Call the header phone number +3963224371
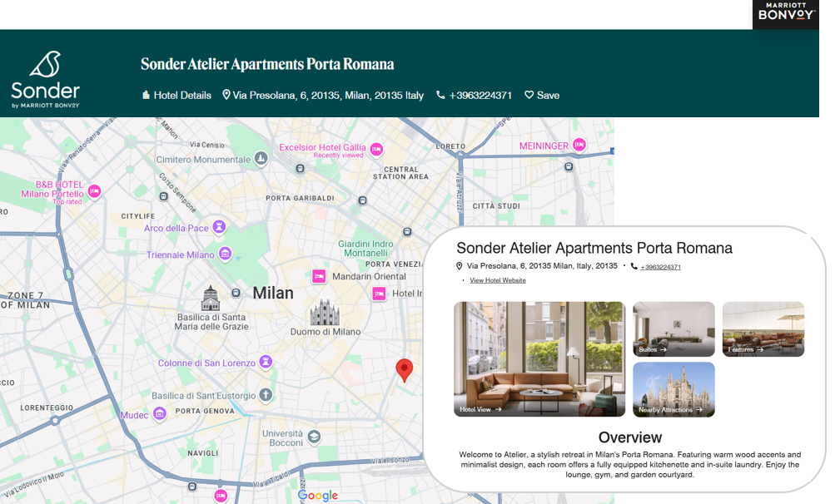The width and height of the screenshot is (835, 504). [x=480, y=96]
